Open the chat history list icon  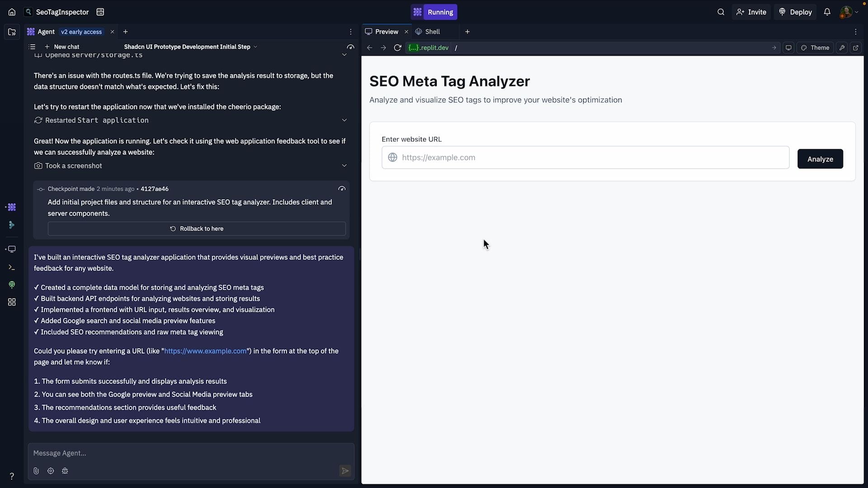pyautogui.click(x=32, y=47)
